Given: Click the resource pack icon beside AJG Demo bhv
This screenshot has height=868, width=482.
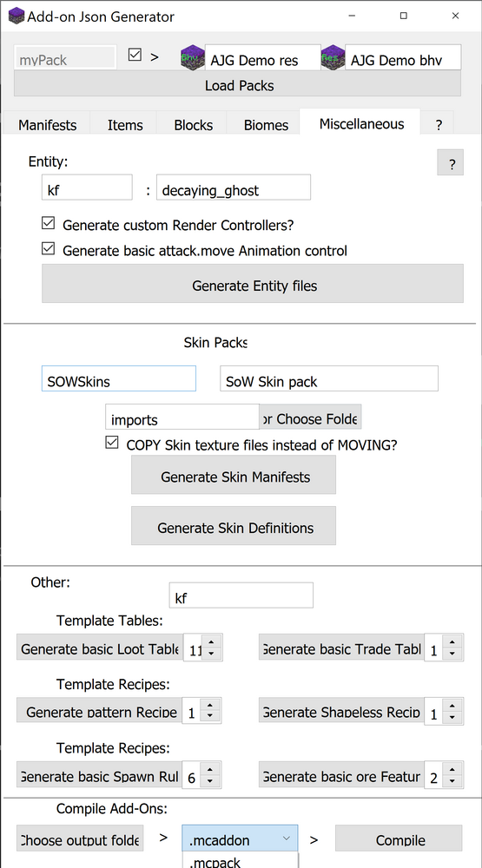Looking at the screenshot, I should click(x=333, y=57).
